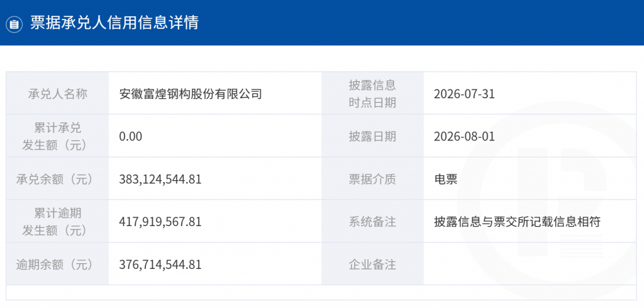This screenshot has width=644, height=308.
Task: Click the 2026-07-31 disclosure time date
Action: [464, 94]
